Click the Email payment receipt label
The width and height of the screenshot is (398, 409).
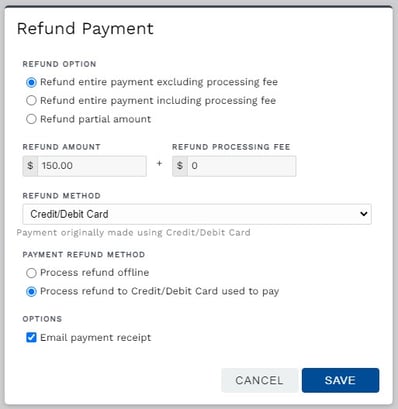tap(96, 338)
